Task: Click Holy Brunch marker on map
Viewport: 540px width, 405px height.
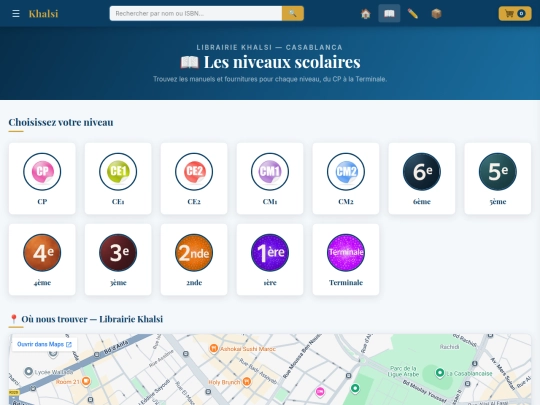Action: point(247,382)
